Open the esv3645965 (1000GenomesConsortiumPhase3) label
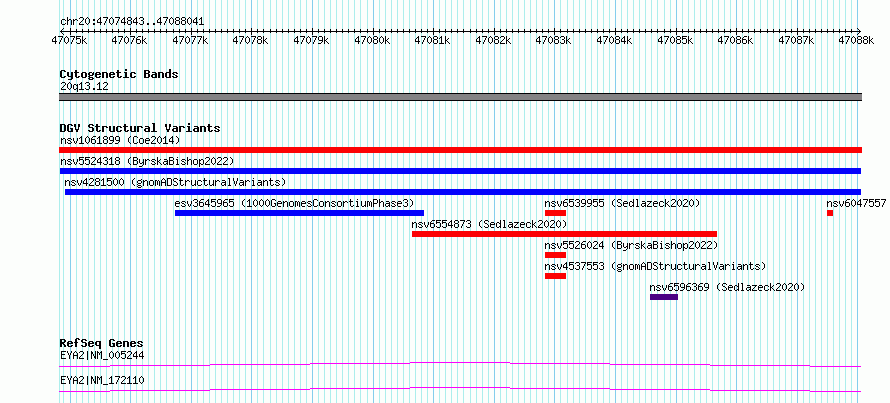Image resolution: width=890 pixels, height=403 pixels. point(295,203)
